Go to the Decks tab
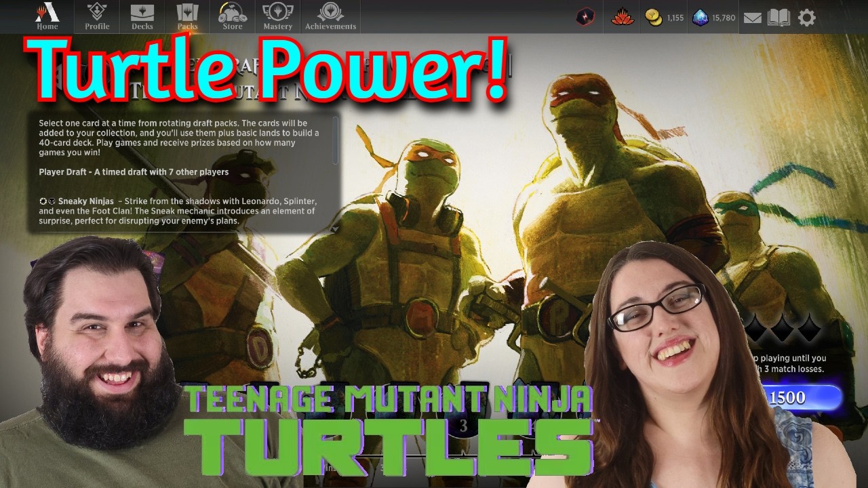Image resolution: width=868 pixels, height=488 pixels. pyautogui.click(x=142, y=16)
